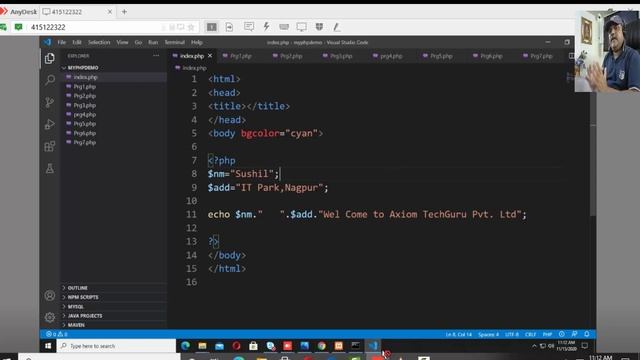Open Microsoft Edge from the remote taskbar

pos(185,346)
